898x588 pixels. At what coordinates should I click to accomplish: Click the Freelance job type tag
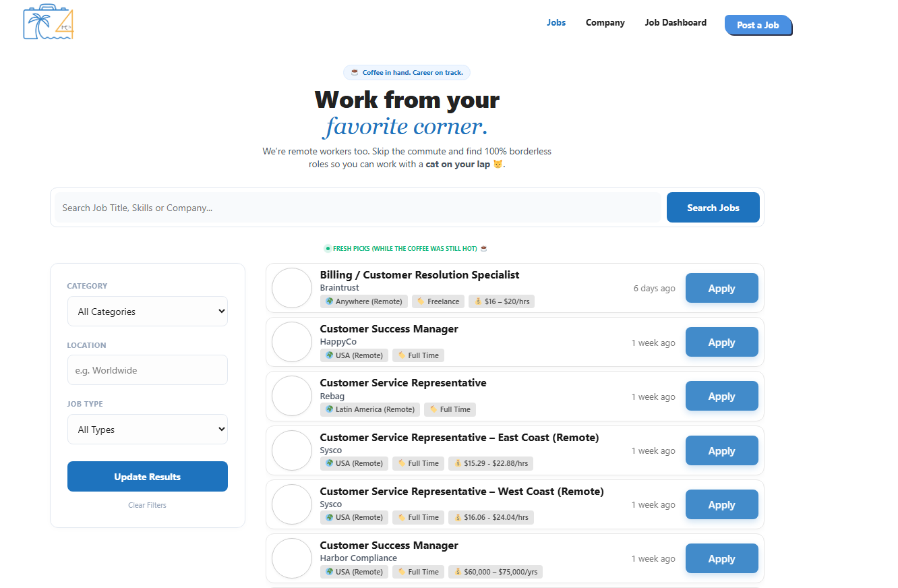pos(438,301)
